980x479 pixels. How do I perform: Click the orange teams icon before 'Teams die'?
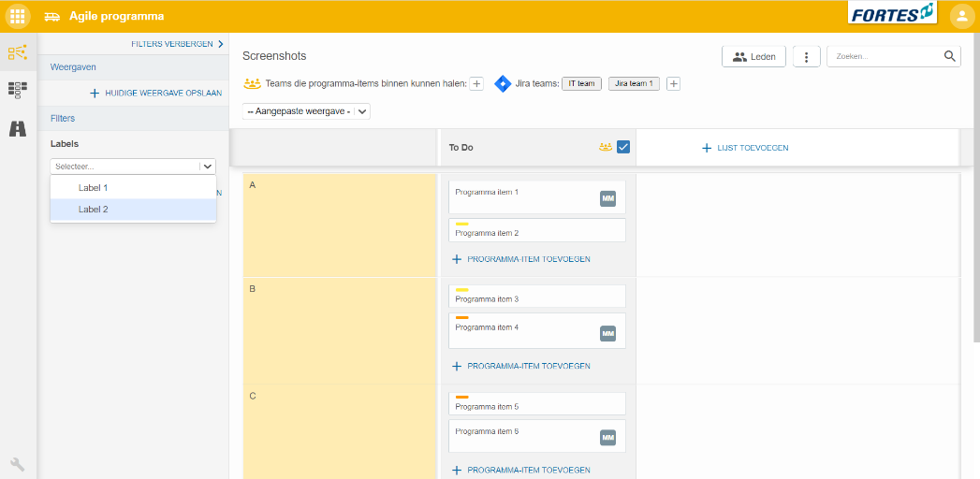point(252,83)
